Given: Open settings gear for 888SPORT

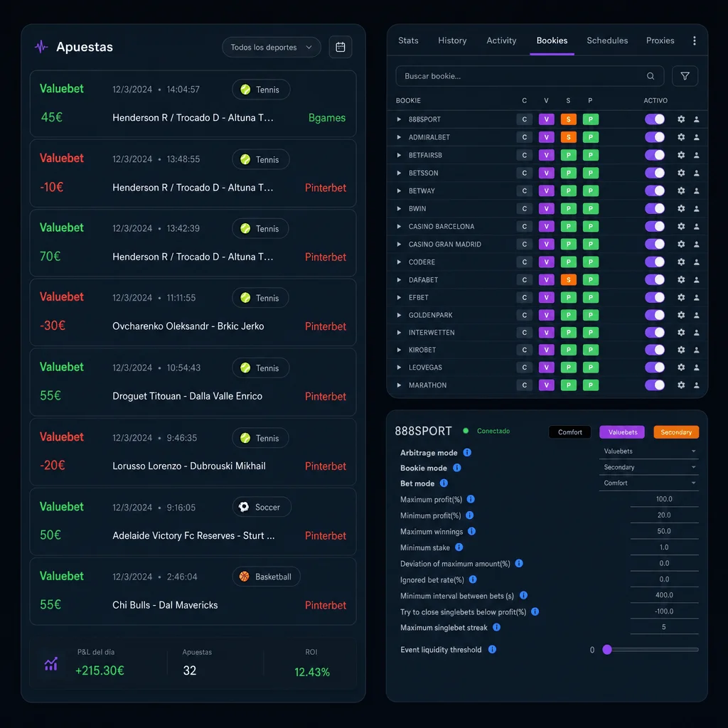Looking at the screenshot, I should click(x=680, y=119).
